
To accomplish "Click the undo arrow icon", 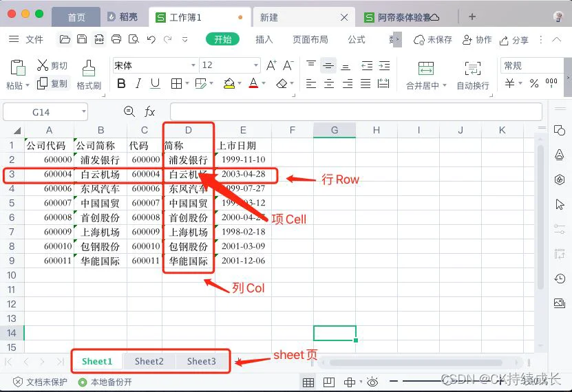I will 151,39.
